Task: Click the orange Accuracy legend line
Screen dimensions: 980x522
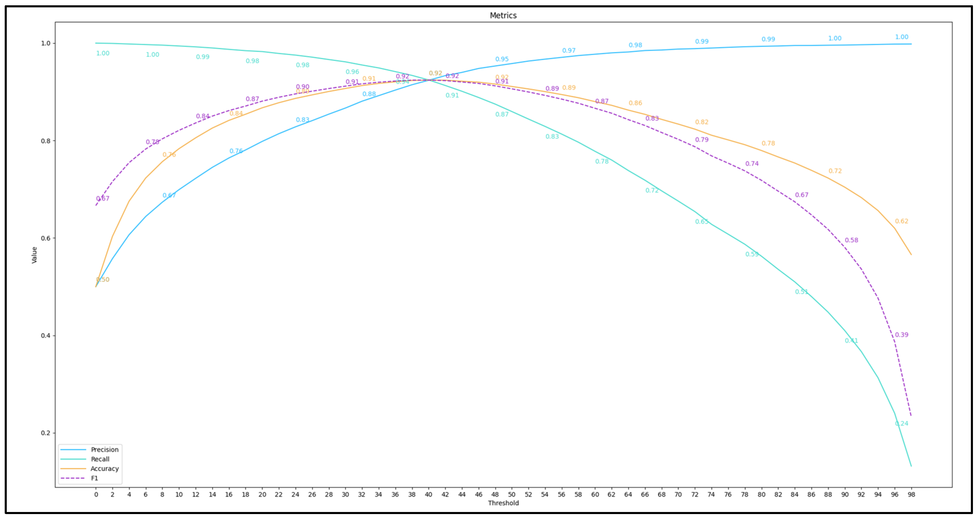Action: (73, 469)
